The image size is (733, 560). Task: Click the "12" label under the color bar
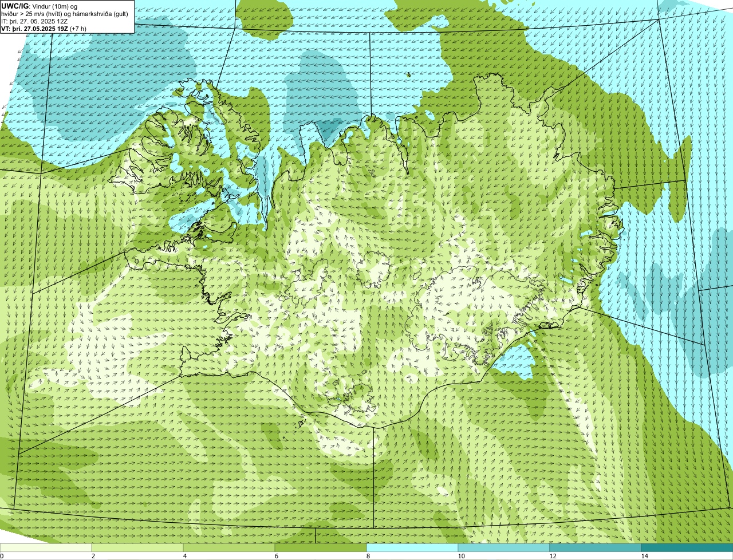tap(553, 556)
